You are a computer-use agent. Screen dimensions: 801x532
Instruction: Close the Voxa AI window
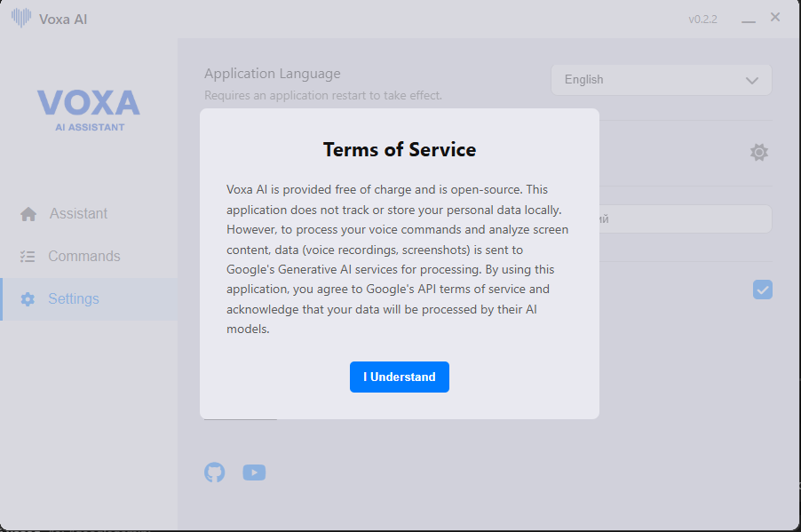[775, 18]
